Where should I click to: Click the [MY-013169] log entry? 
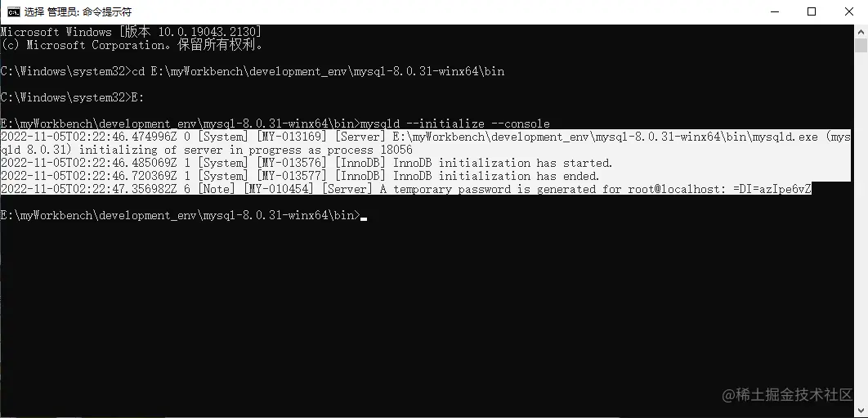pyautogui.click(x=288, y=137)
